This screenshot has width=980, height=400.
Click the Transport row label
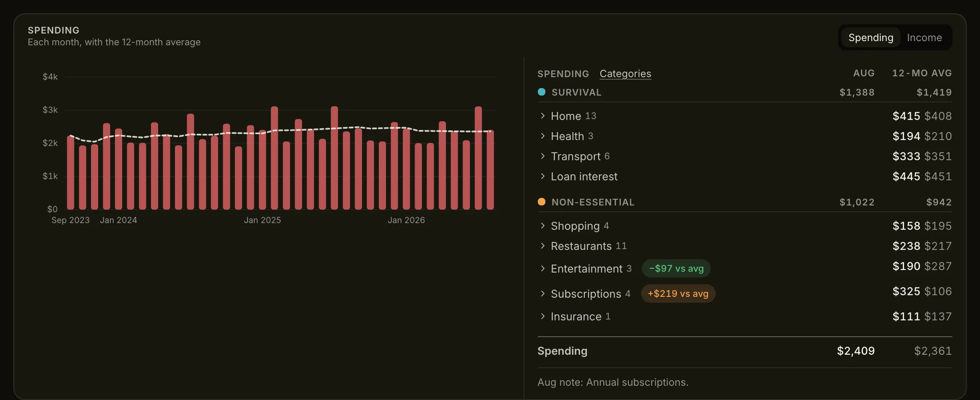point(576,156)
